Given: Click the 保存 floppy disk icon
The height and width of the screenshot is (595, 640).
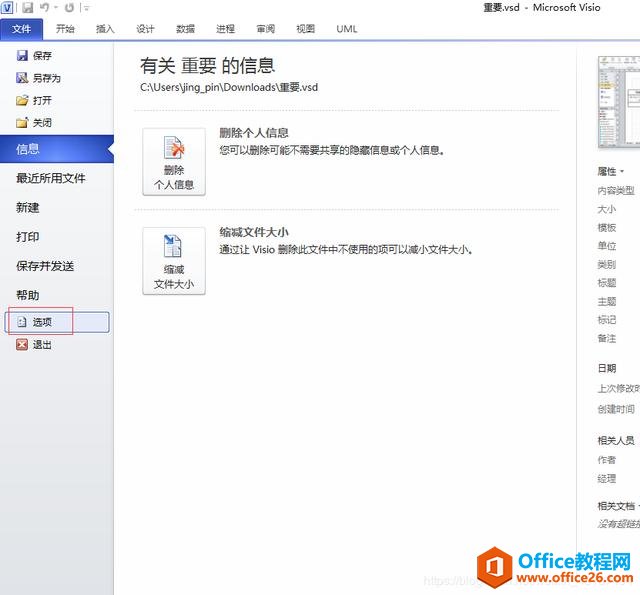Looking at the screenshot, I should tap(22, 55).
